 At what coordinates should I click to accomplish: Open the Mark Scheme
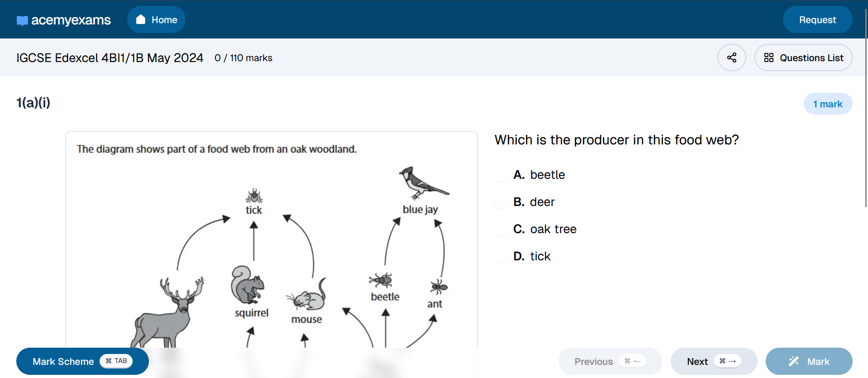[63, 361]
